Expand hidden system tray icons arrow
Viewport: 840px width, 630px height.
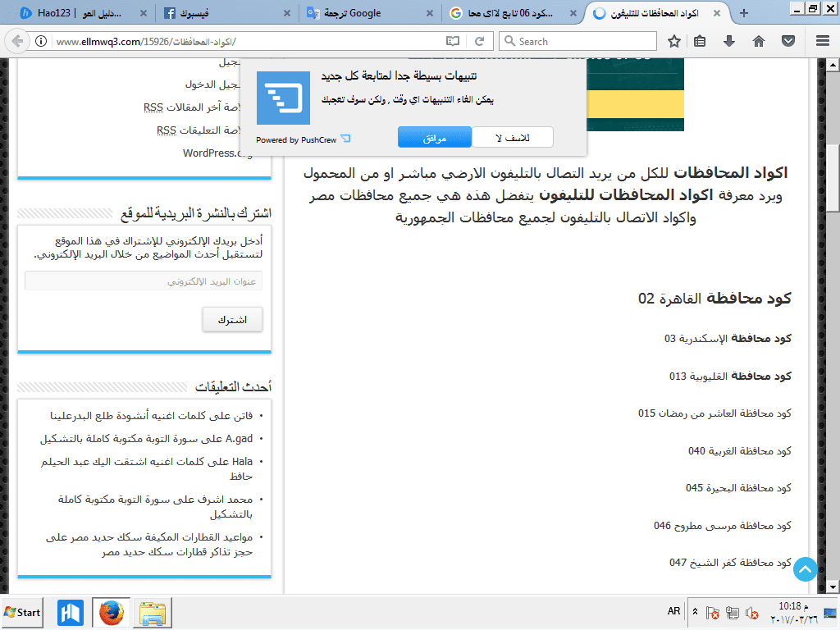coord(696,612)
